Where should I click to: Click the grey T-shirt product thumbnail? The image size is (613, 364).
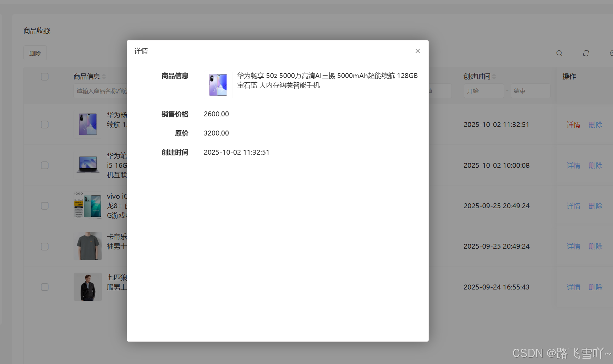88,246
